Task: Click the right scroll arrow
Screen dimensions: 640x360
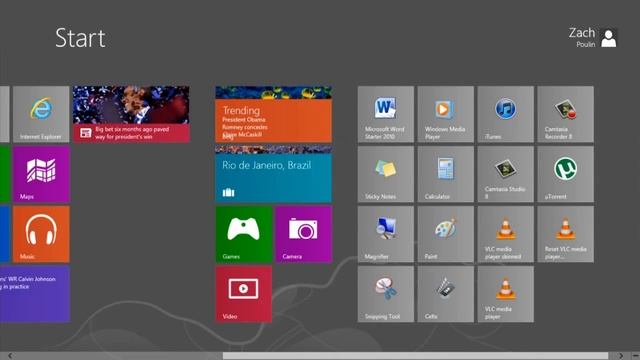Action: point(621,356)
